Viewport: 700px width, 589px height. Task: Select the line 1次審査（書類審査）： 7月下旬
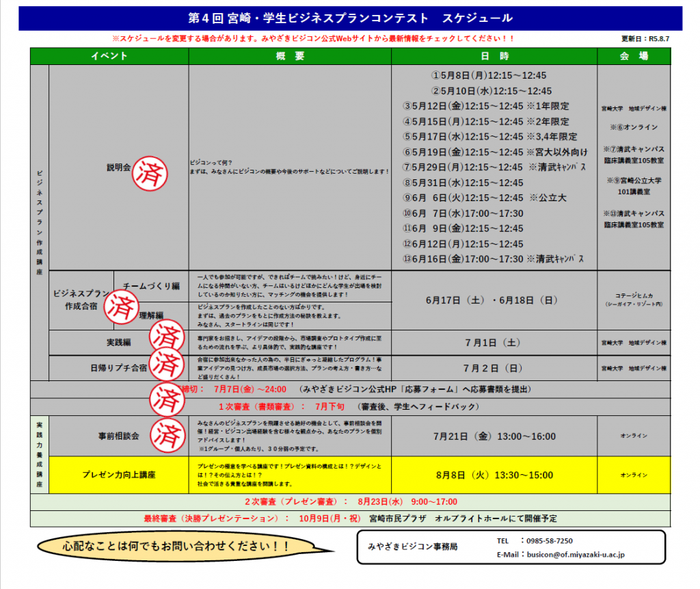coord(281,406)
